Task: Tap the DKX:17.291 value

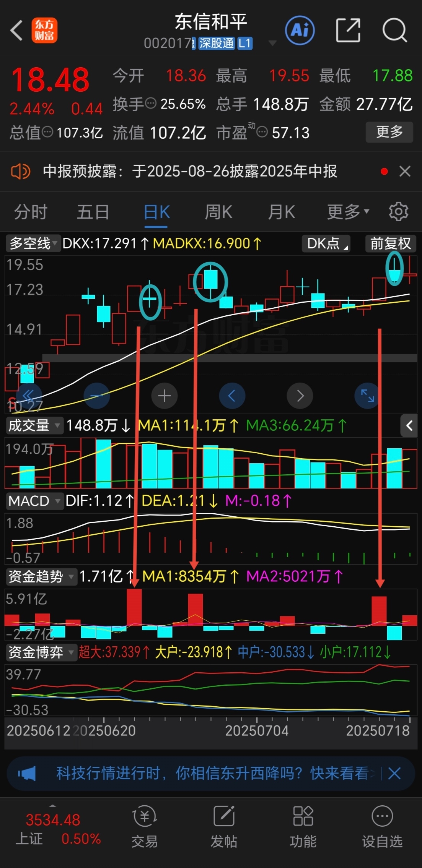Action: tap(106, 243)
